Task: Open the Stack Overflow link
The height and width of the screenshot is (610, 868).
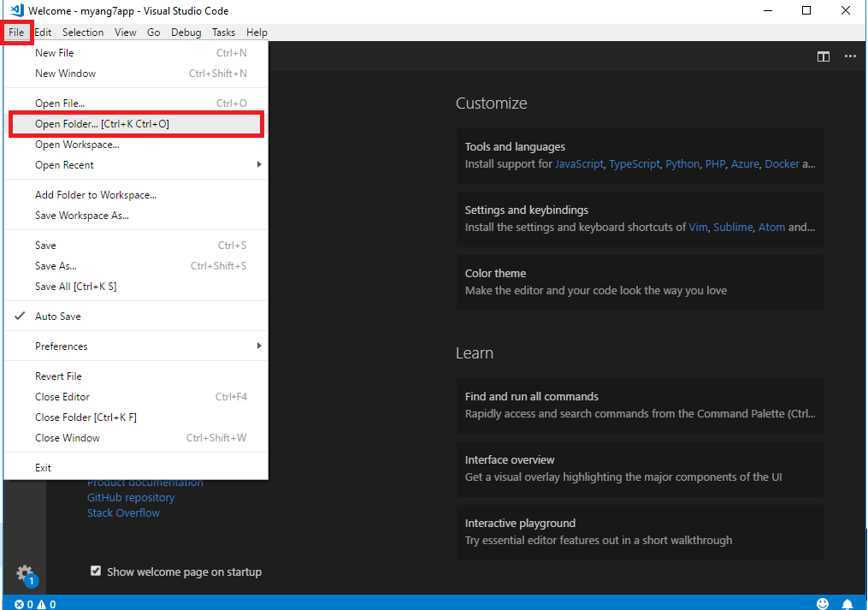Action: (x=123, y=512)
